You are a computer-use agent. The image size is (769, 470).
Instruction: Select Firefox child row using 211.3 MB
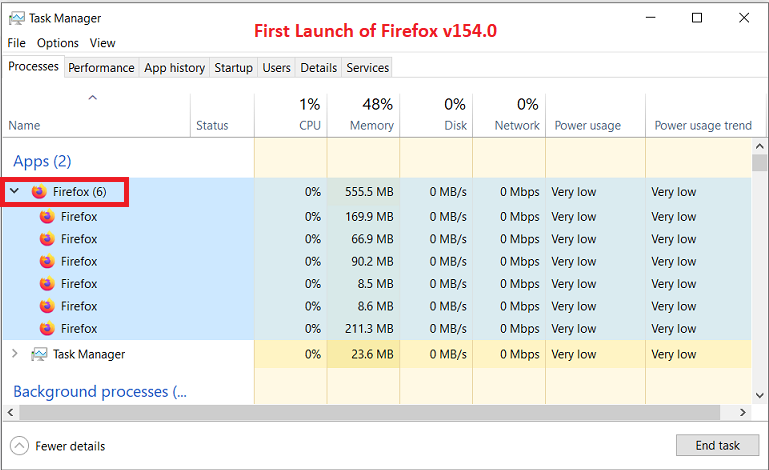pyautogui.click(x=377, y=328)
